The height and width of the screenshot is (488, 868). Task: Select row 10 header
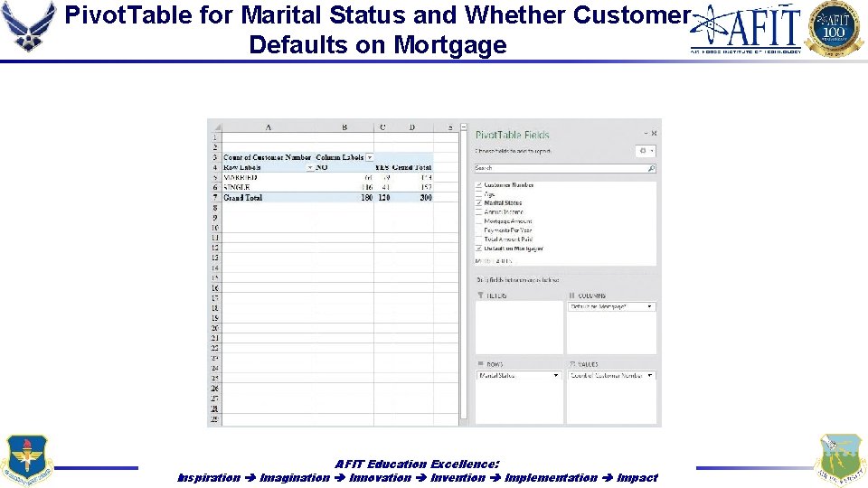[x=215, y=228]
